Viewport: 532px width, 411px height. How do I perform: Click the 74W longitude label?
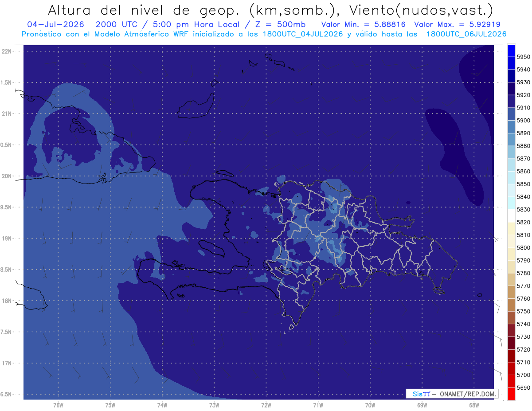[162, 405]
